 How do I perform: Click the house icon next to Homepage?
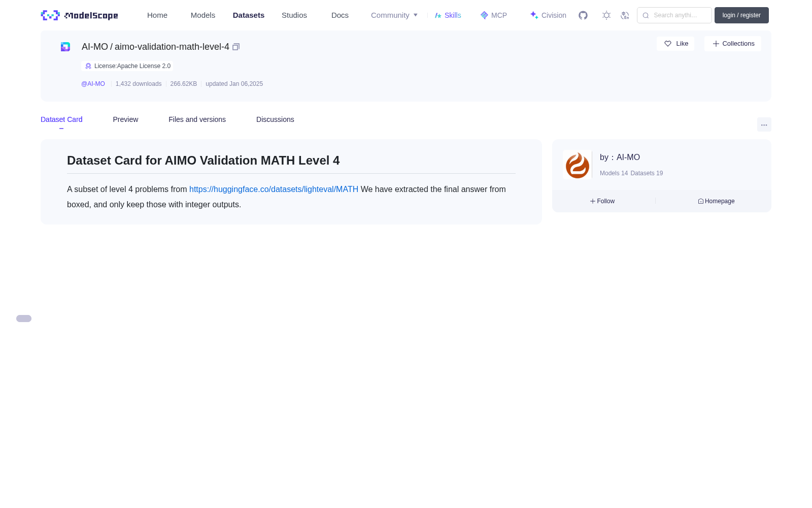pyautogui.click(x=701, y=201)
